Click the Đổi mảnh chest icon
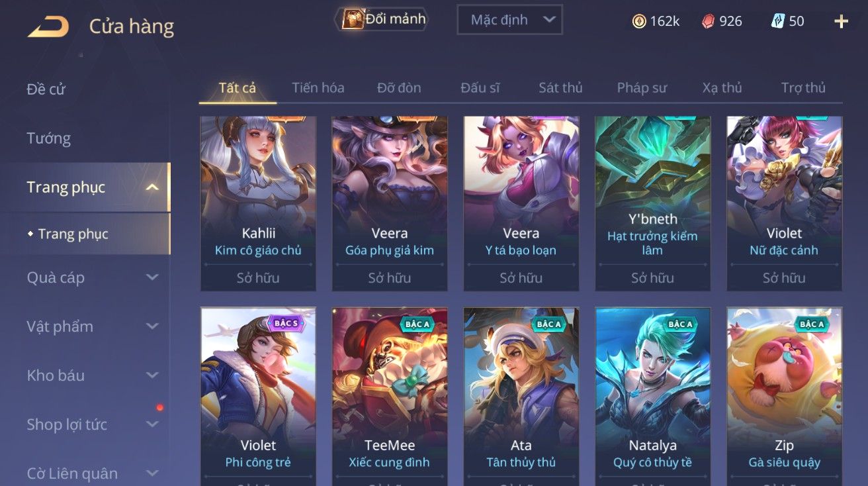 point(353,19)
